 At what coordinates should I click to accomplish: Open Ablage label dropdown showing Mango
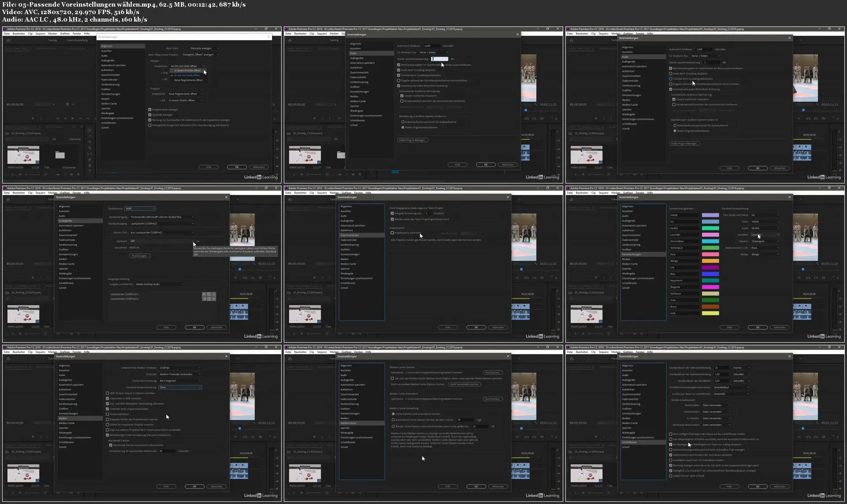pyautogui.click(x=765, y=254)
